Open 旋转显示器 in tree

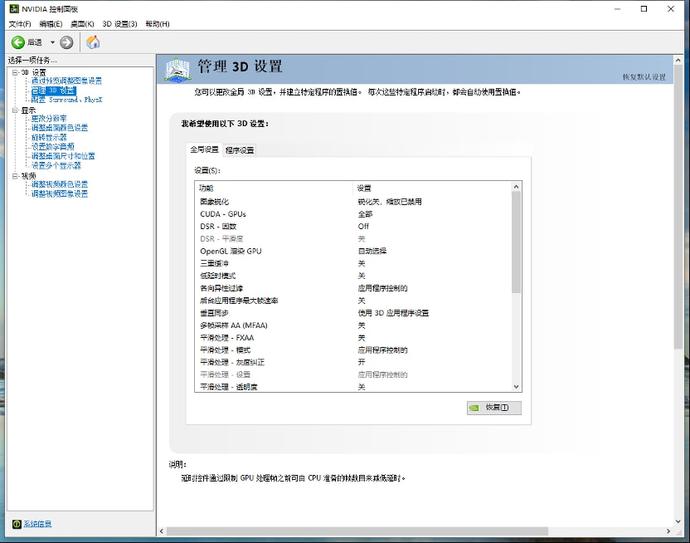point(49,137)
